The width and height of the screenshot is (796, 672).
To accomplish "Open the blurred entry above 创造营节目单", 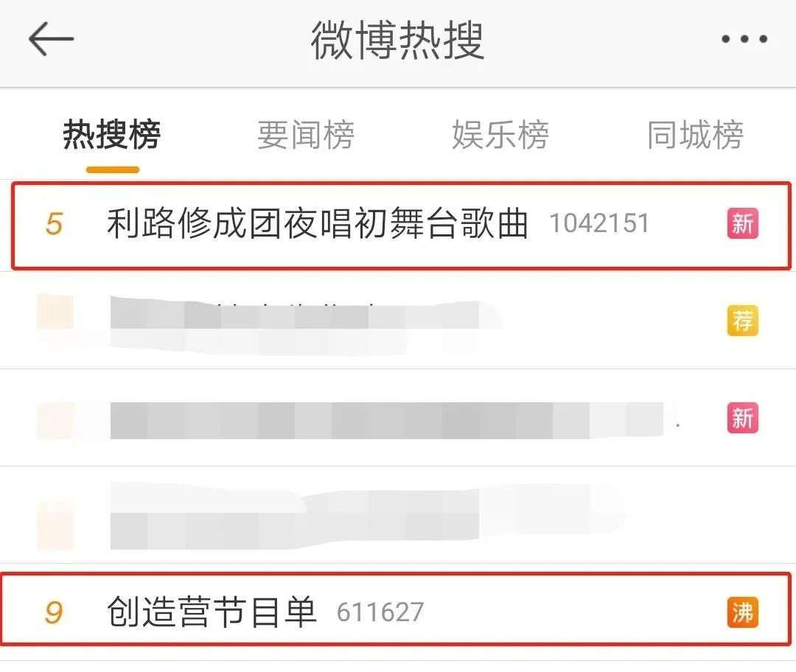I will coord(398,515).
